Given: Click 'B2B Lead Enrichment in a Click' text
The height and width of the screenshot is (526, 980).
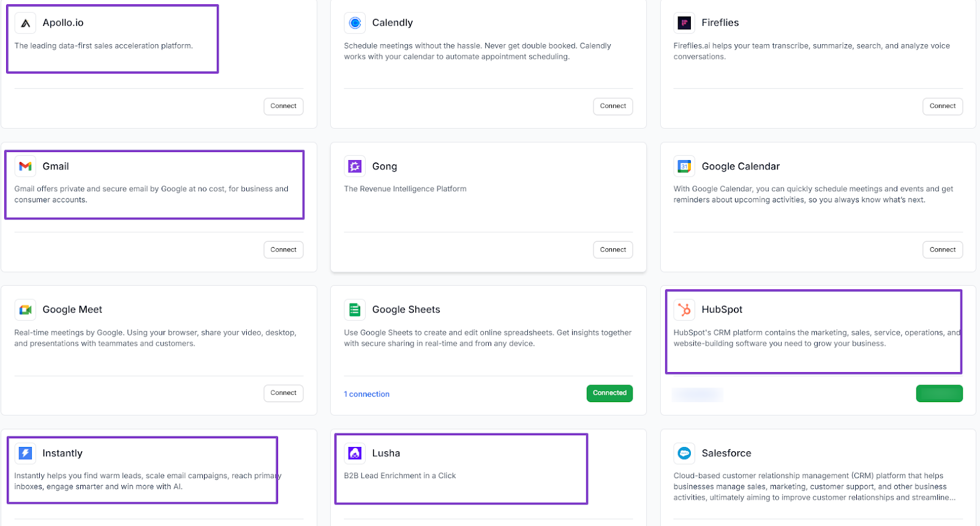Looking at the screenshot, I should 399,476.
